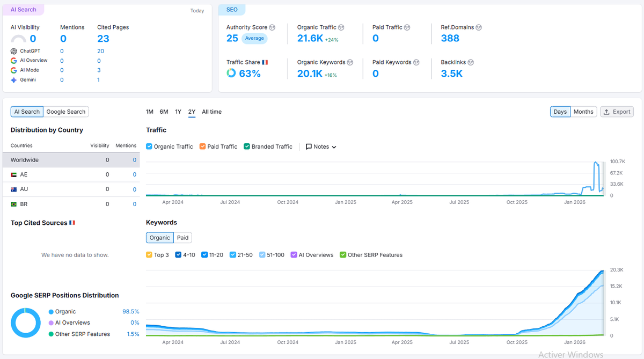Click the AI Overviews 0% value

135,323
